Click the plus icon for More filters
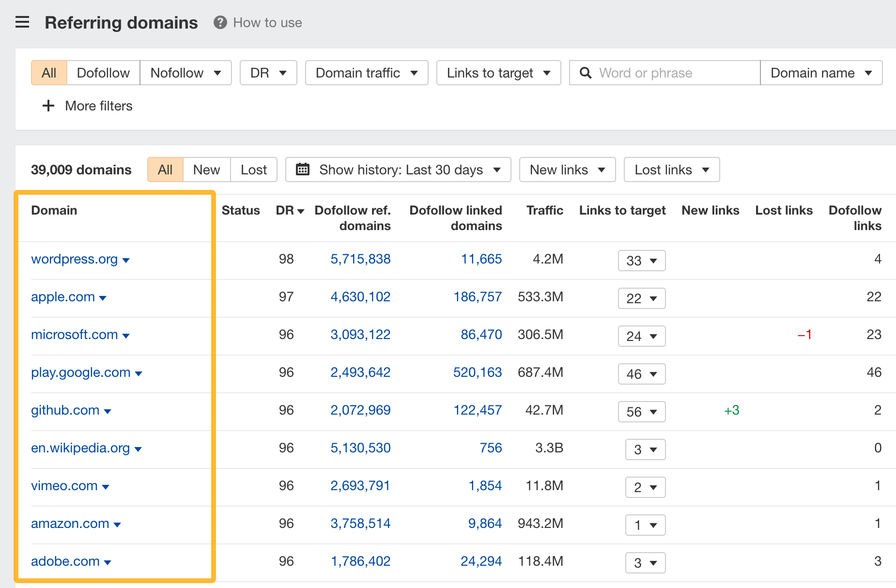The image size is (896, 588). (48, 106)
